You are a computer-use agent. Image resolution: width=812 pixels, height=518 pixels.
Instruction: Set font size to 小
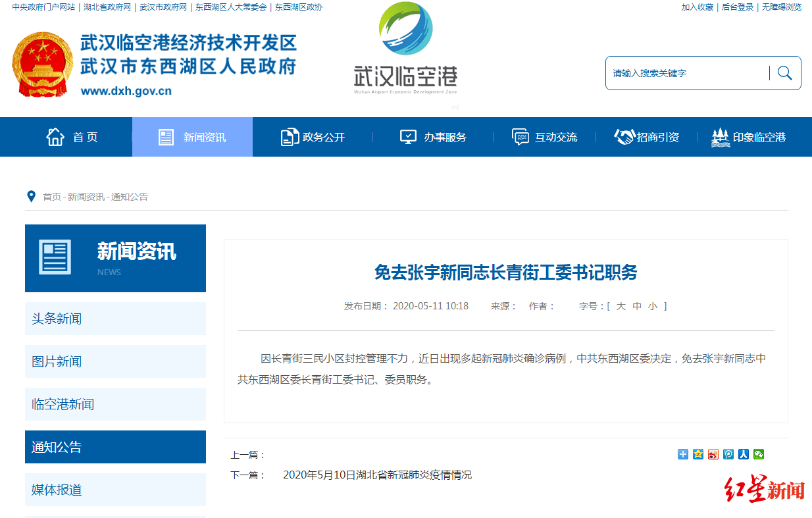[x=653, y=306]
